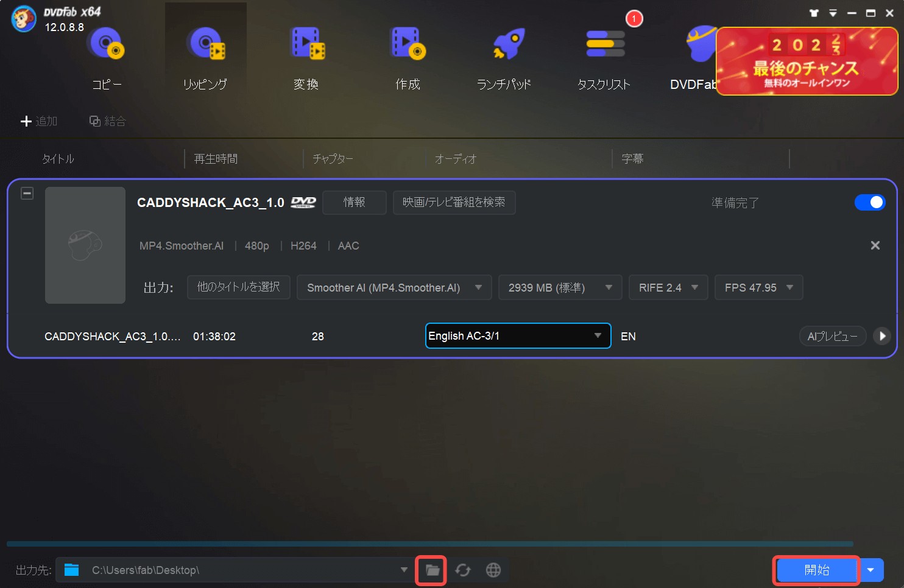Click the AIプレビュー preview button
This screenshot has height=588, width=904.
click(x=832, y=336)
